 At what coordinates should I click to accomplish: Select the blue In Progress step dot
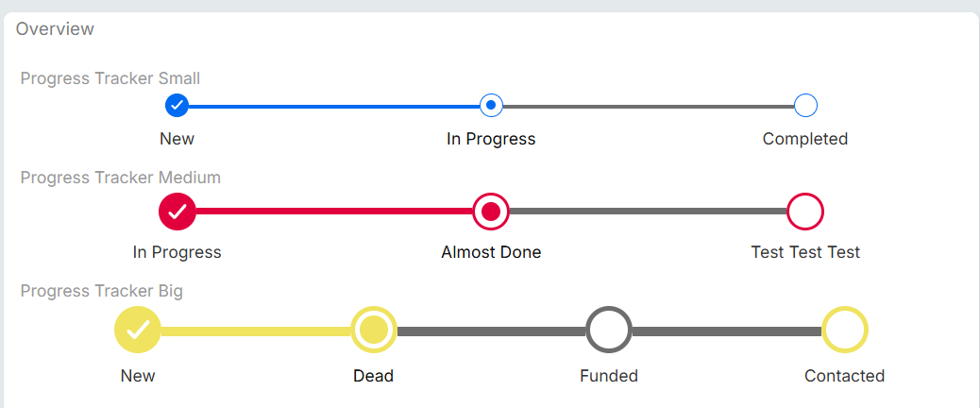(491, 105)
